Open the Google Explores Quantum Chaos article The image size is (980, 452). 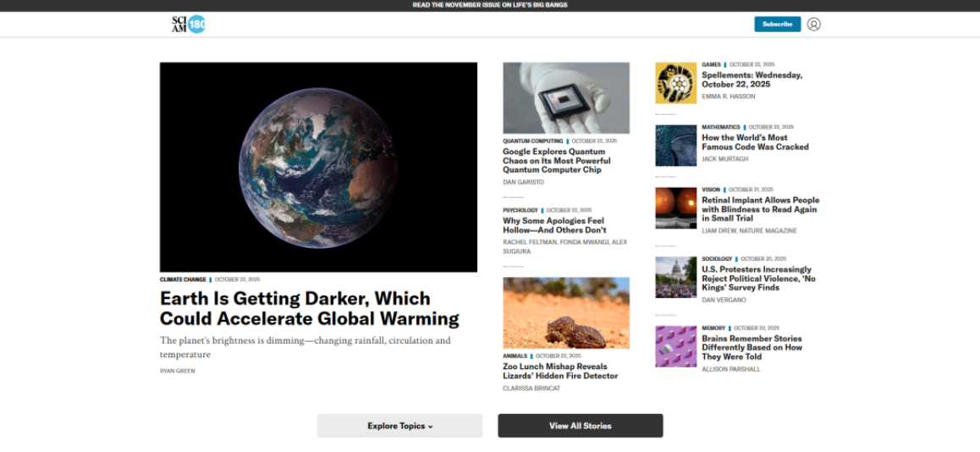pos(556,161)
